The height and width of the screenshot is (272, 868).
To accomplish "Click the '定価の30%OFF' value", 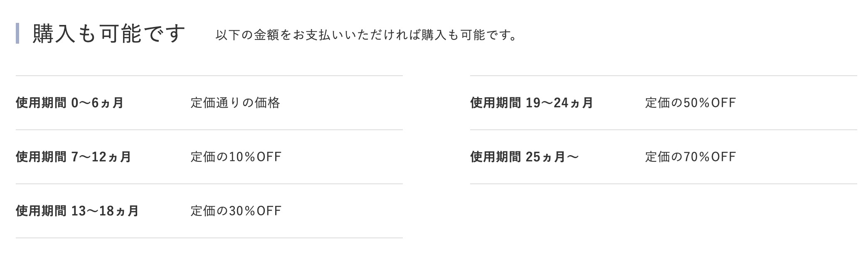I will (236, 211).
